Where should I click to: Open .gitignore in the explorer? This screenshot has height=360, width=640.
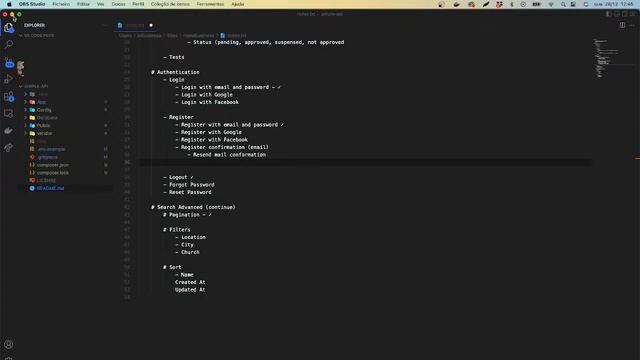(47, 157)
